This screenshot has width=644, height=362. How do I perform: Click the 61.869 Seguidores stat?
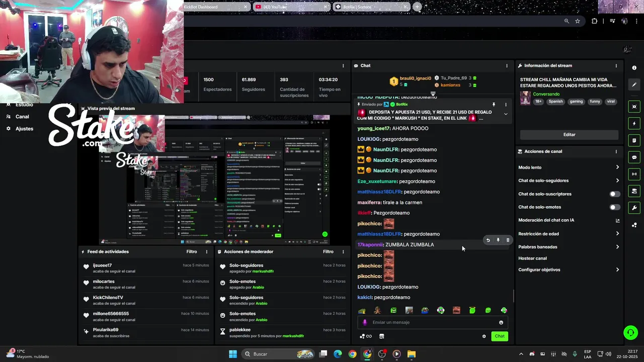click(x=253, y=84)
